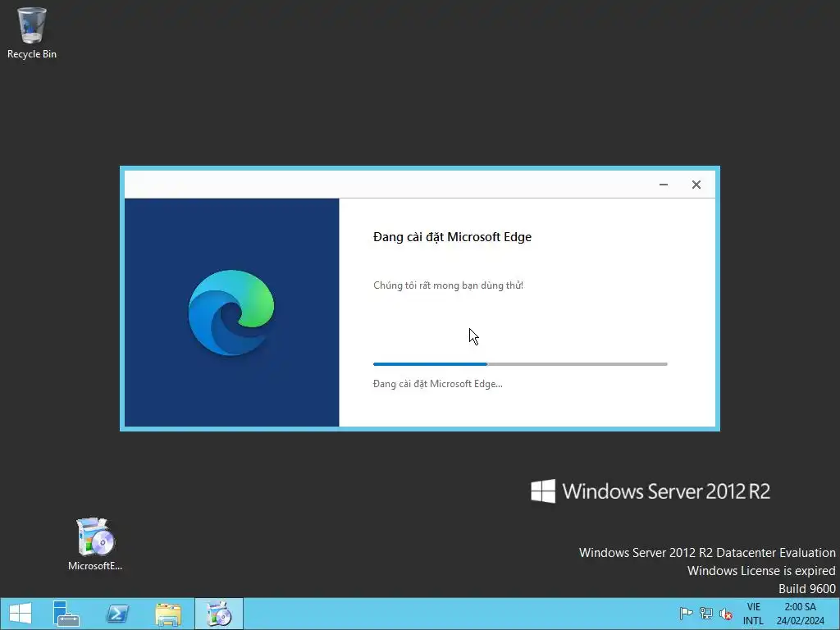Launch Server Manager from the taskbar

(66, 614)
